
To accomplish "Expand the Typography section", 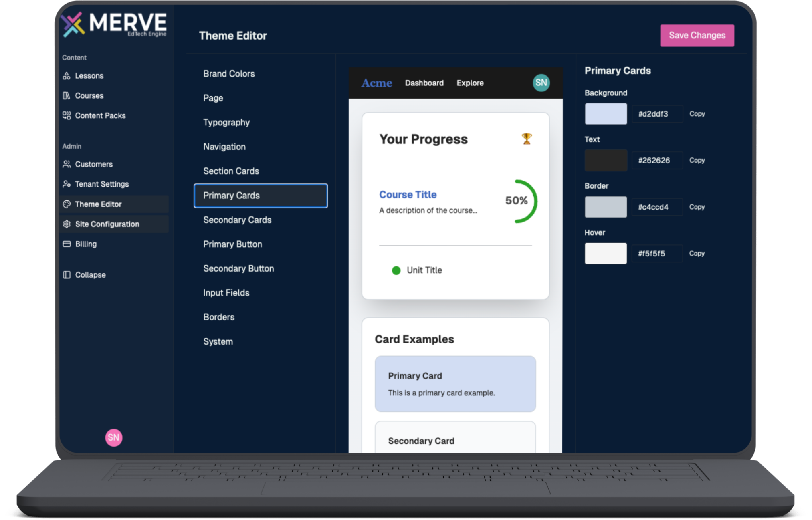I will tap(227, 123).
